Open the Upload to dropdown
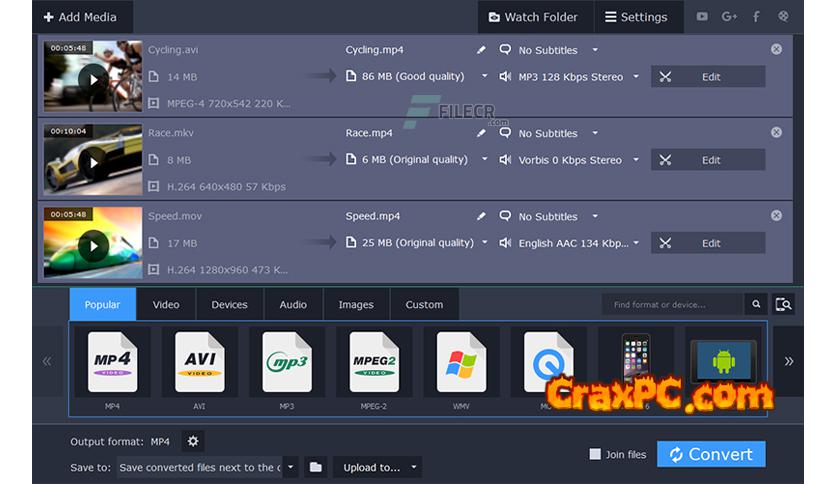The image size is (836, 484). tap(377, 467)
